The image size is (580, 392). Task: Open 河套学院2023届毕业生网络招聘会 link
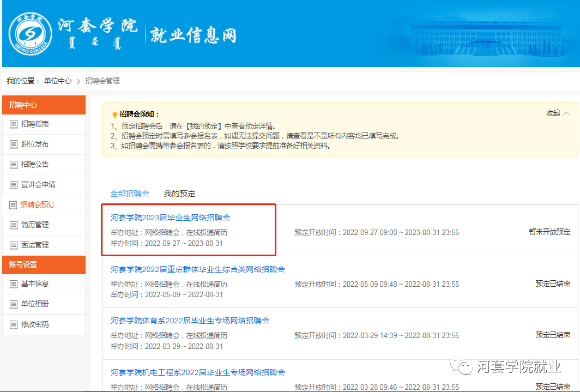pos(170,218)
